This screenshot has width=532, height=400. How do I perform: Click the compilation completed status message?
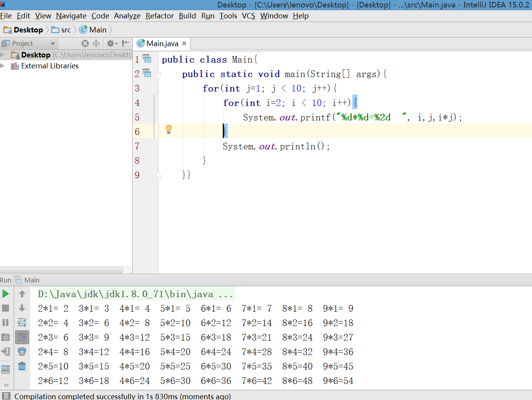point(123,396)
